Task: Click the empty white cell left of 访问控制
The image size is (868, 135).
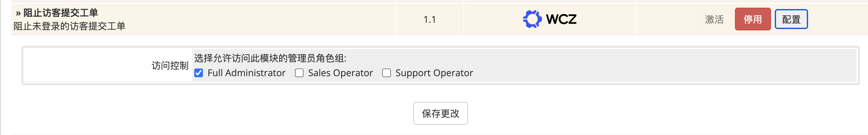Action: (x=84, y=65)
